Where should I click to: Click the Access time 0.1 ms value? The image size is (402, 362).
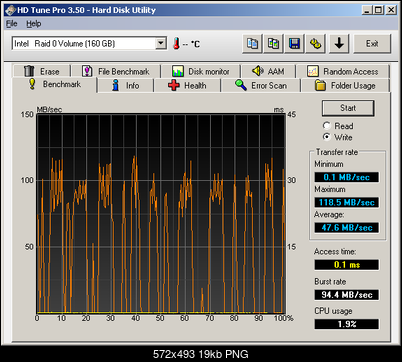347,265
